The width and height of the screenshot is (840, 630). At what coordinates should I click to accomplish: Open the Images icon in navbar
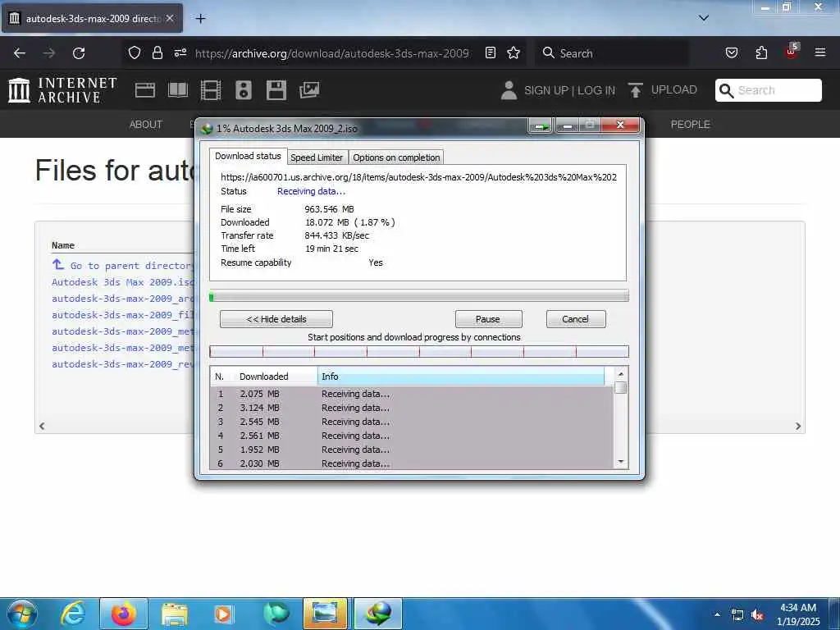pyautogui.click(x=309, y=90)
